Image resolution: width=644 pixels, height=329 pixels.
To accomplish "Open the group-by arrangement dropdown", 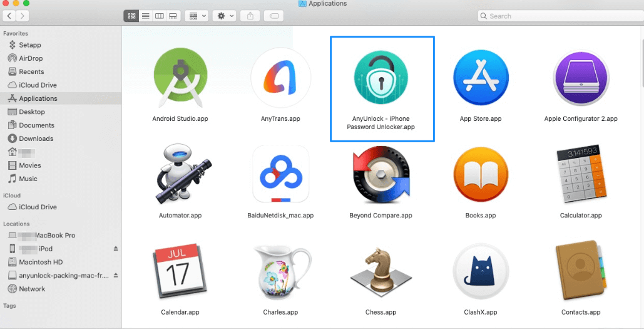I will 197,16.
